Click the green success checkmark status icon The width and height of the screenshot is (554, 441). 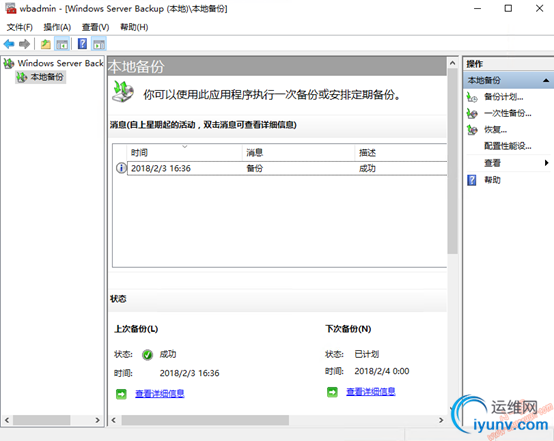tap(147, 354)
